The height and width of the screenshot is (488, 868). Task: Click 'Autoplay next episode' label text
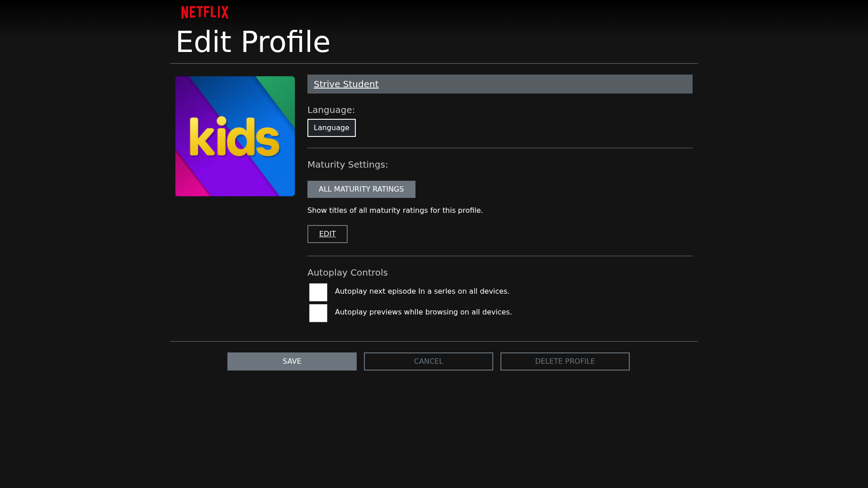click(x=422, y=291)
